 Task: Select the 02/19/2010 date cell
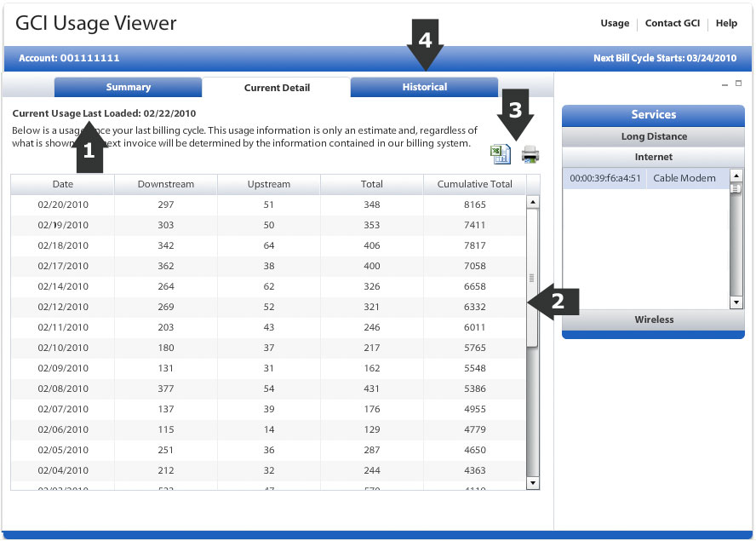click(63, 225)
